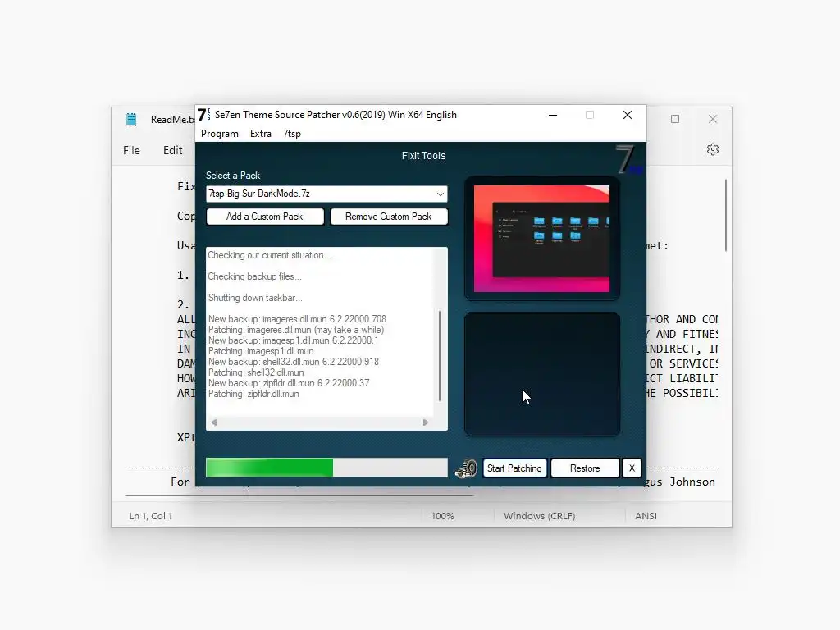Click the Start Patching button
840x630 pixels.
click(x=514, y=468)
